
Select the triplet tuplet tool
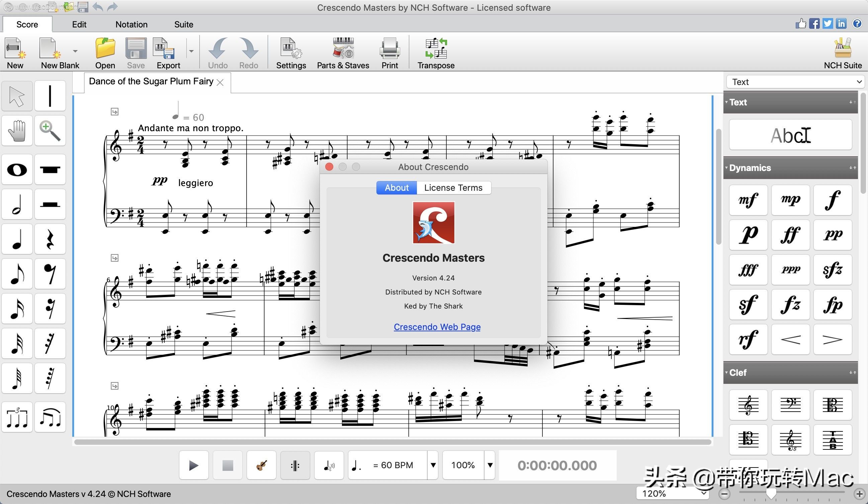click(x=17, y=417)
